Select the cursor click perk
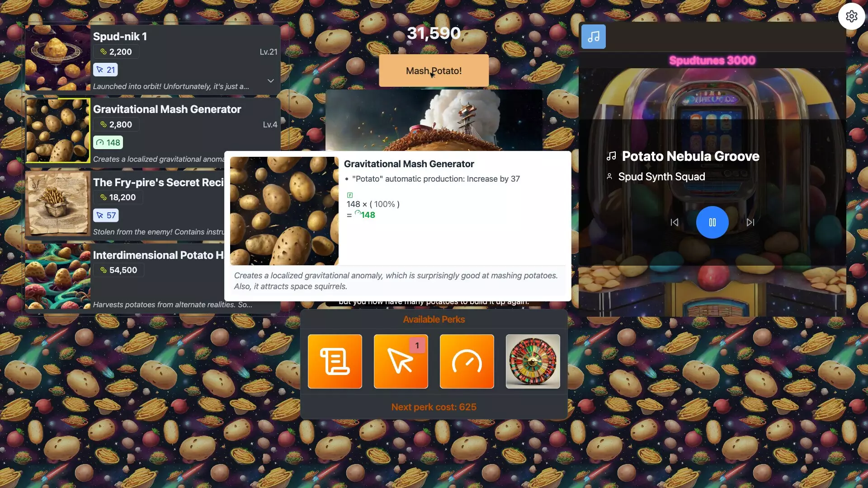This screenshot has height=488, width=868. [401, 361]
